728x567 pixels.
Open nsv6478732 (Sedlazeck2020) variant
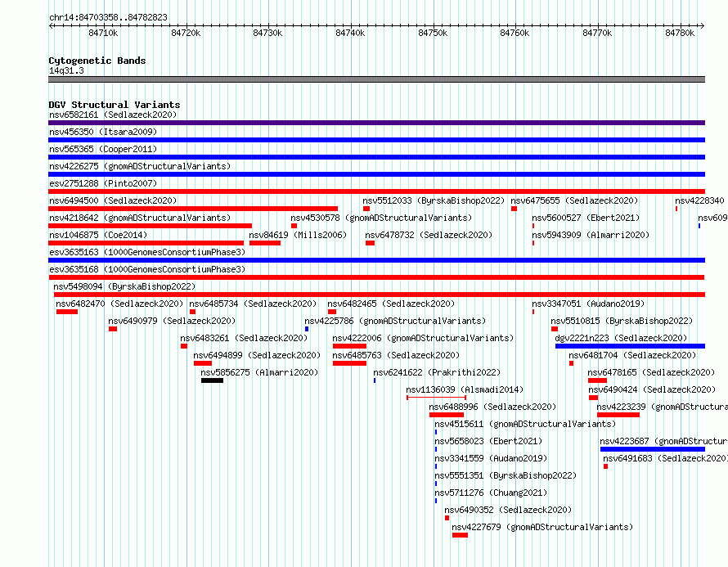tap(429, 235)
